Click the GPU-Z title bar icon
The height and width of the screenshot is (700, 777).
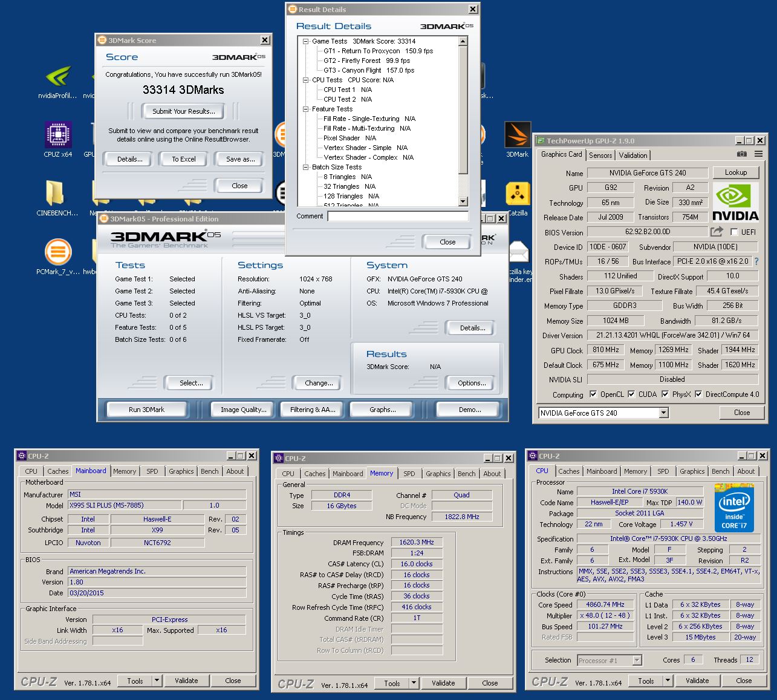point(541,140)
